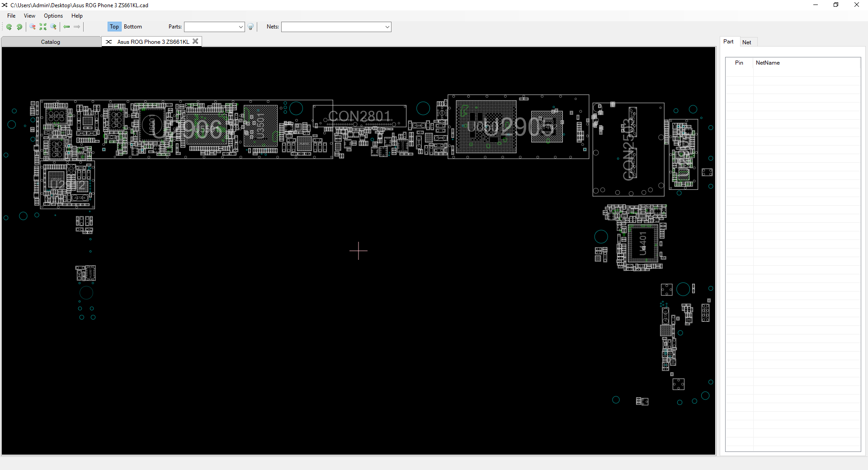The height and width of the screenshot is (470, 868).
Task: Open the Help menu
Action: click(77, 16)
